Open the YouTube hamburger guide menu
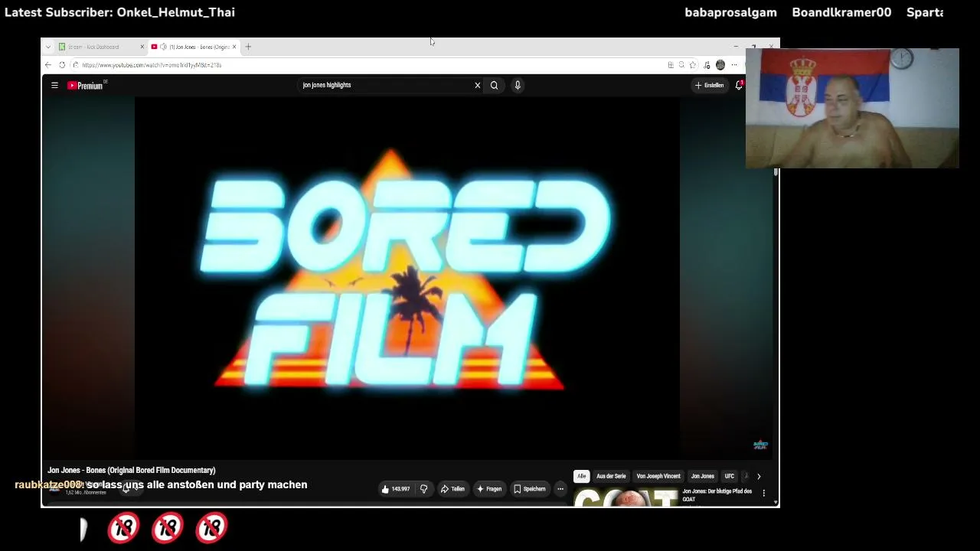Image resolution: width=980 pixels, height=551 pixels. click(x=54, y=85)
